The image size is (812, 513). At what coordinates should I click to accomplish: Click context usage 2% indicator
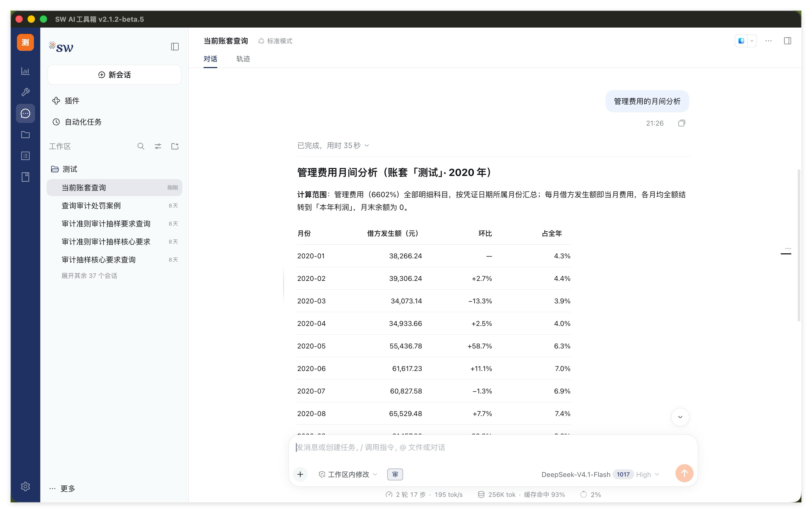590,494
